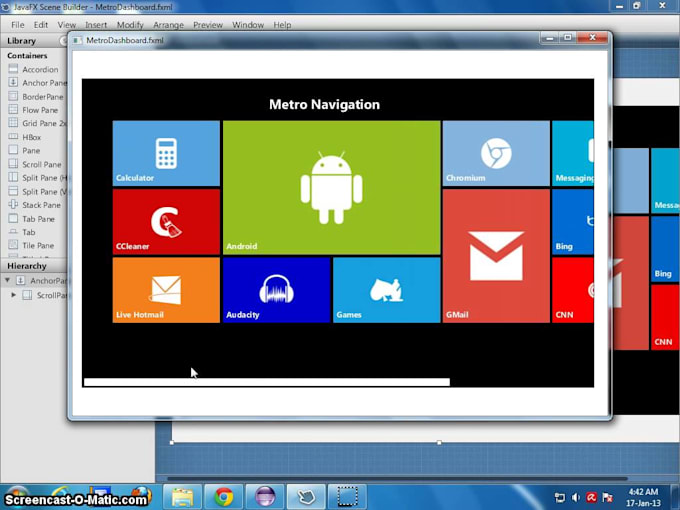Expand the ScrollPane node in Hierarchy
680x510 pixels.
pyautogui.click(x=14, y=295)
